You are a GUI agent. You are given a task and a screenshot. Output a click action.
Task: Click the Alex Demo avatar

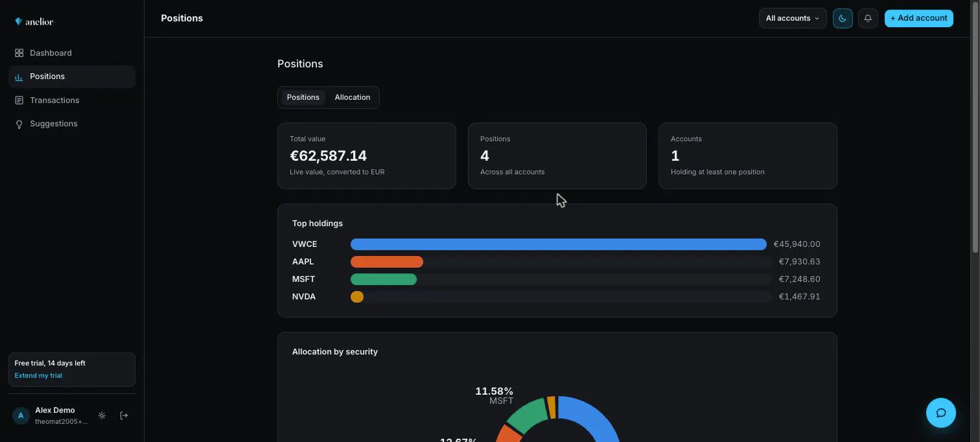21,415
